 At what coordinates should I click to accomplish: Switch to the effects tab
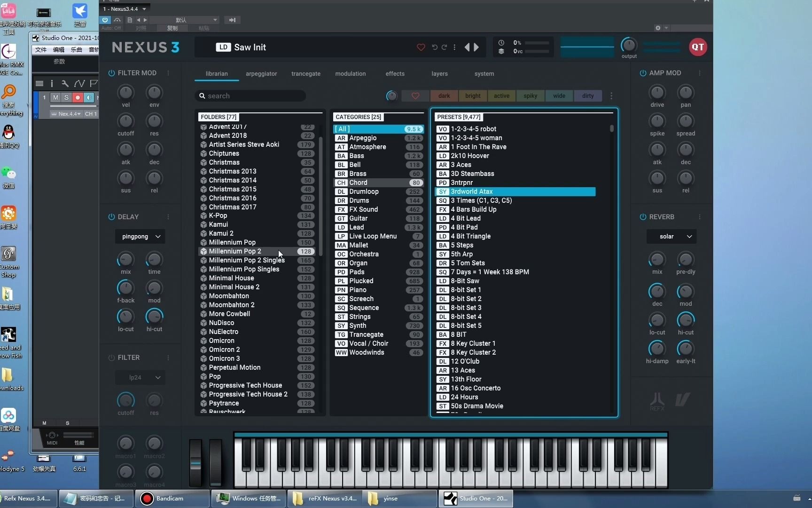coord(395,74)
